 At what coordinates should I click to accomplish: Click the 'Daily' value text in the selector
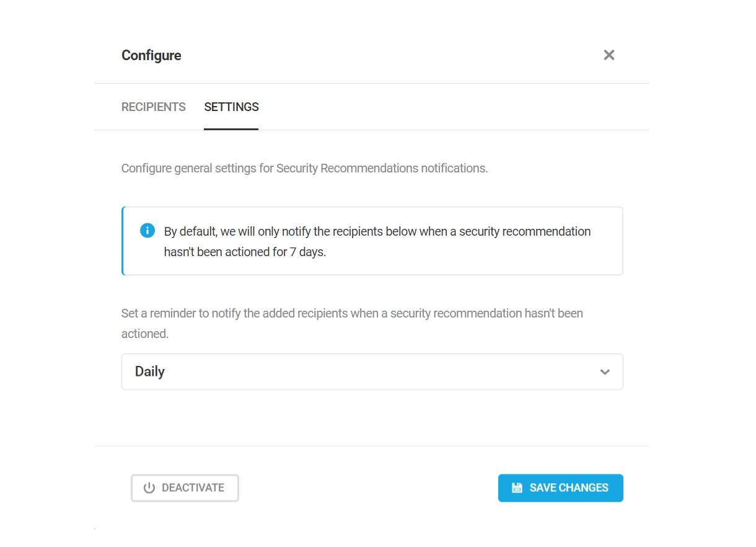(150, 371)
